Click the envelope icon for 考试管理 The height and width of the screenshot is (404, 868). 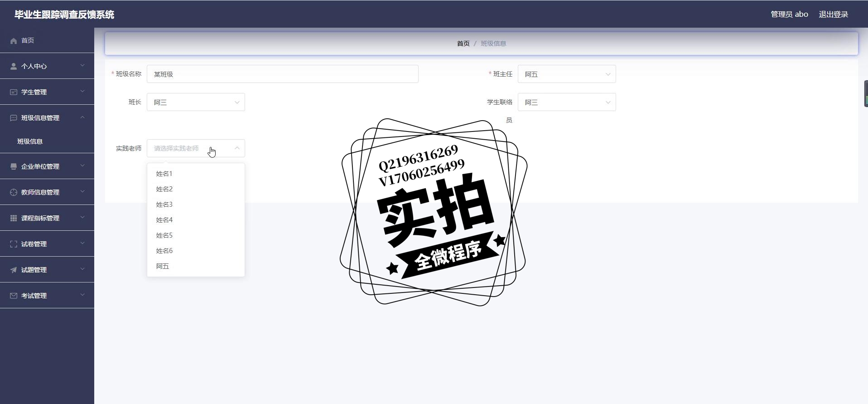point(14,296)
